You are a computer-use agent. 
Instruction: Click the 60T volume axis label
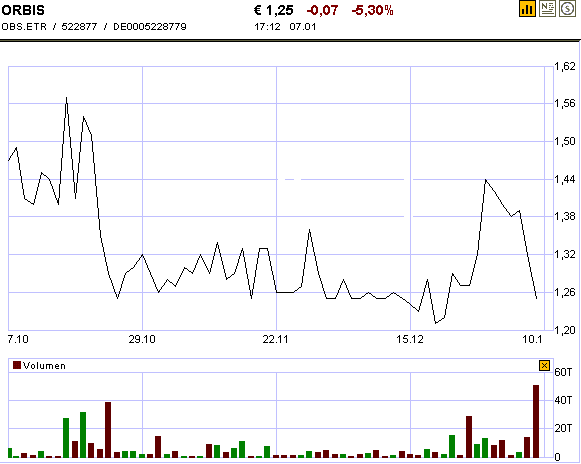click(x=563, y=372)
